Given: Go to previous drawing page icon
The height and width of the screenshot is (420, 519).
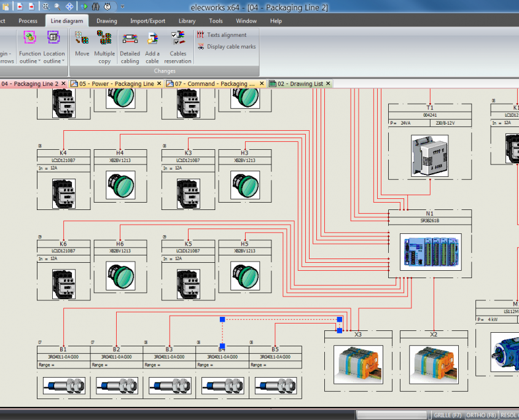Looking at the screenshot, I should (x=20, y=6).
